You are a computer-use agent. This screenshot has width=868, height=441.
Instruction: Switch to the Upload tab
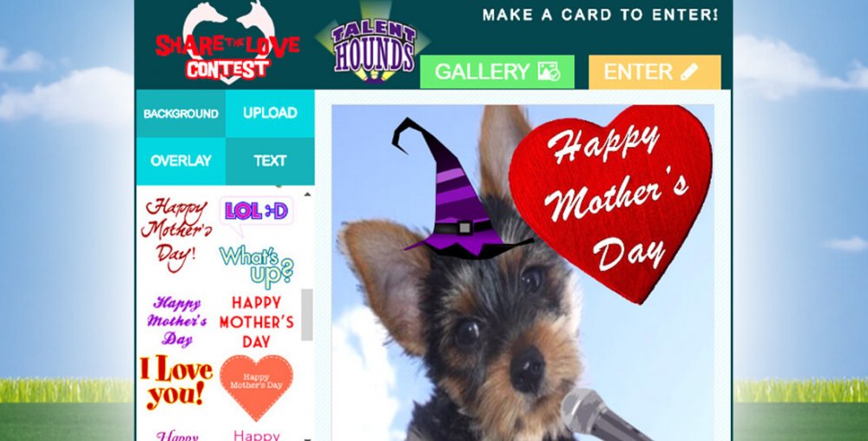tap(270, 114)
